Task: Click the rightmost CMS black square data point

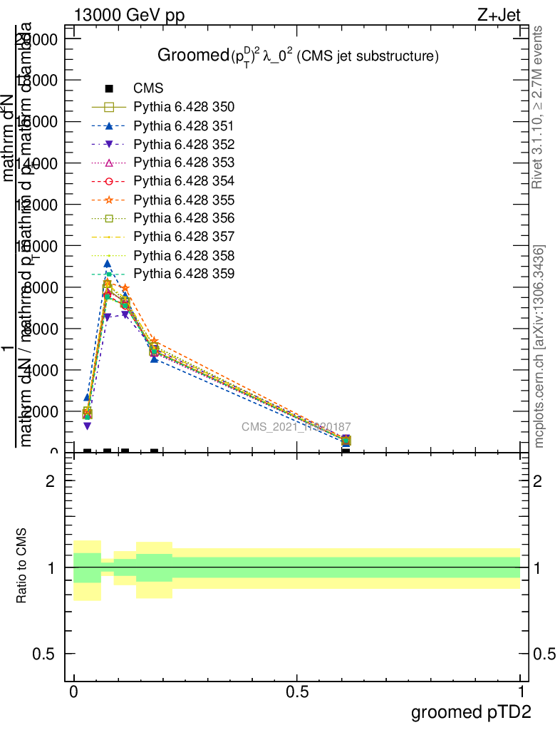Action: click(x=346, y=451)
